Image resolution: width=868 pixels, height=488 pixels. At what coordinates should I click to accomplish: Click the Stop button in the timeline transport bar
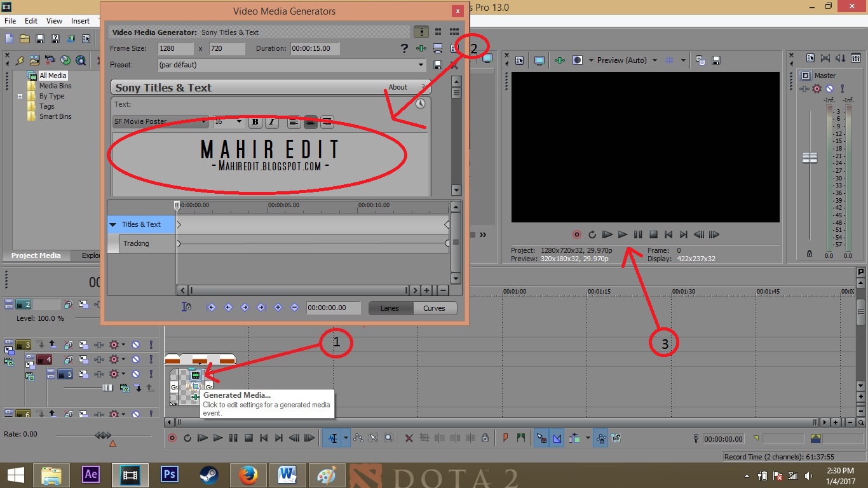(x=248, y=438)
